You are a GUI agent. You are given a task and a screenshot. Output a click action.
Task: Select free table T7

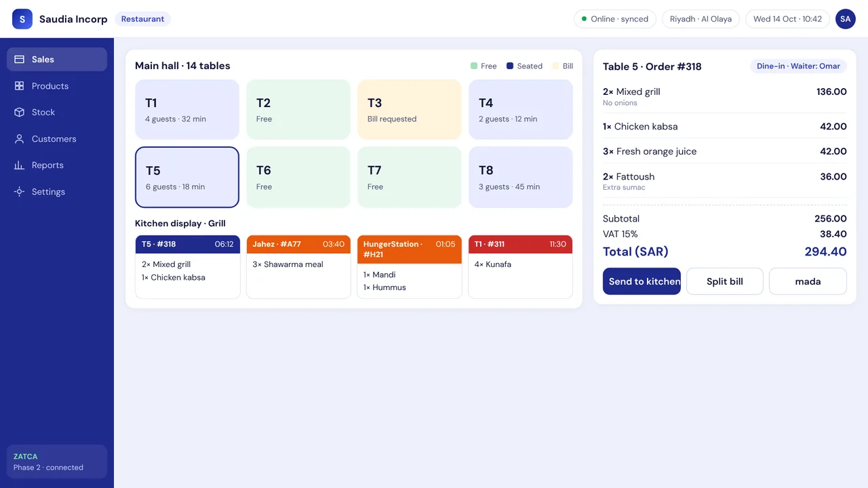[x=410, y=177]
